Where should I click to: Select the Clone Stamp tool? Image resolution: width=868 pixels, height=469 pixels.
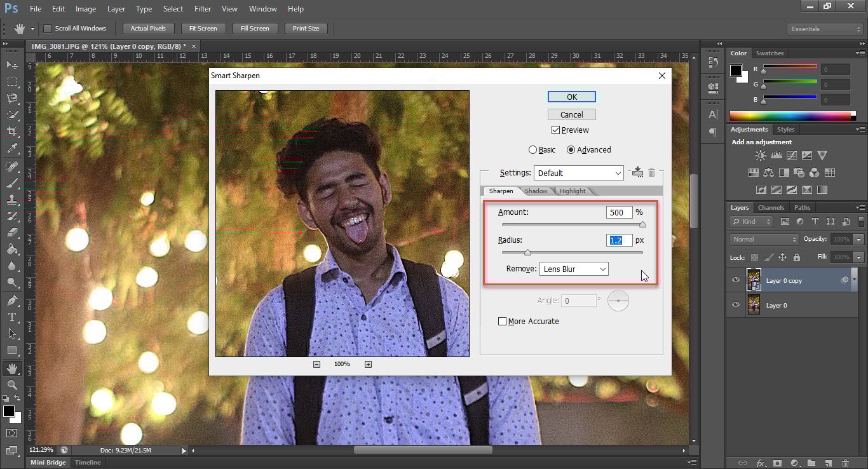coord(12,200)
